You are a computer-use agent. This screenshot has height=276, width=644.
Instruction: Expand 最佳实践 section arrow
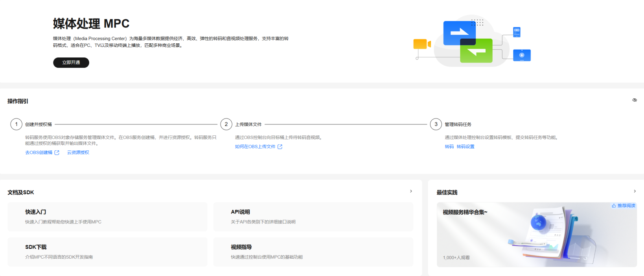635,191
